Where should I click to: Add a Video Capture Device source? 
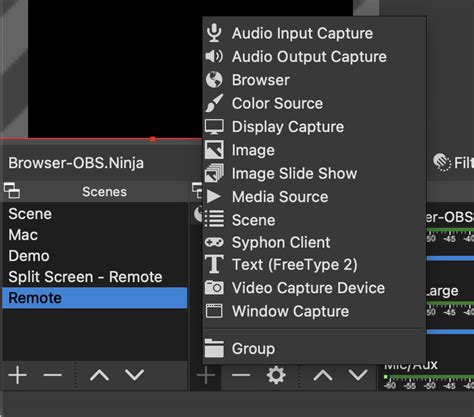point(314,288)
